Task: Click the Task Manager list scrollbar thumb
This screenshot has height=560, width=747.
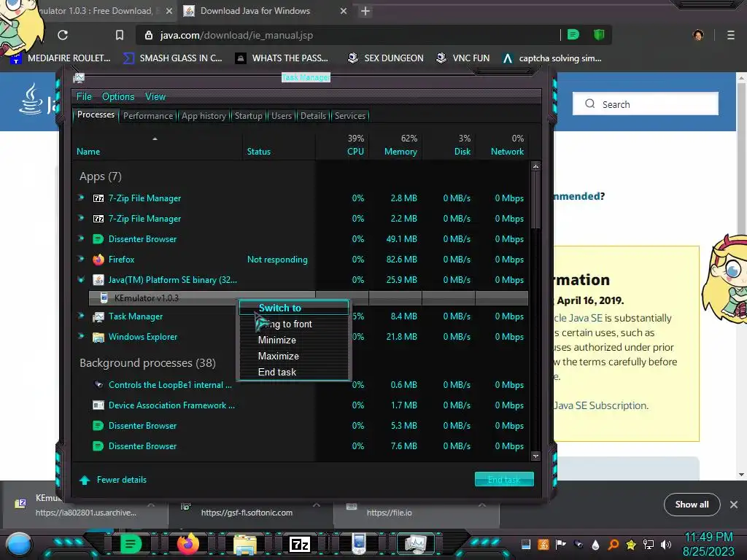Action: pos(535,200)
